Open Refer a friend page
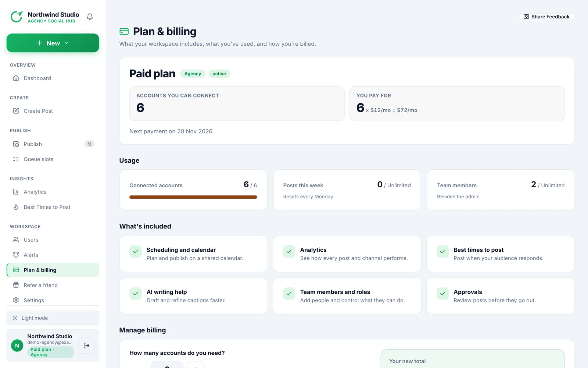Image resolution: width=588 pixels, height=368 pixels. pyautogui.click(x=53, y=285)
